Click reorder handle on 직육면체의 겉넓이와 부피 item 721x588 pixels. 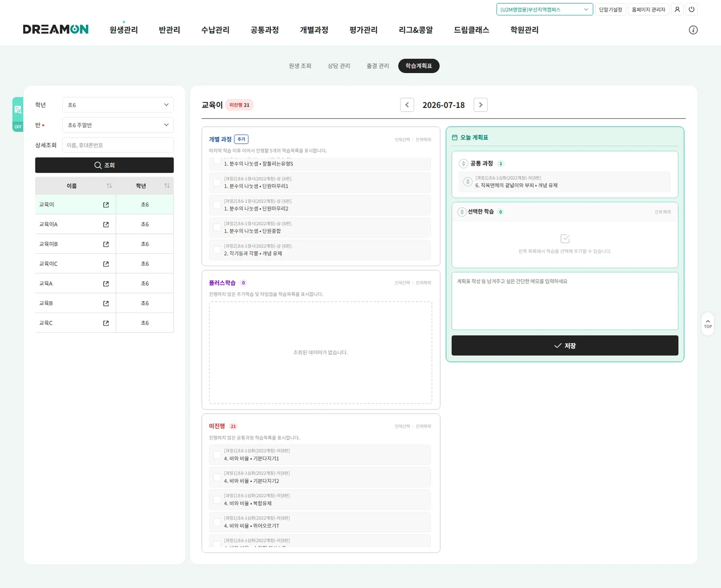coord(468,182)
